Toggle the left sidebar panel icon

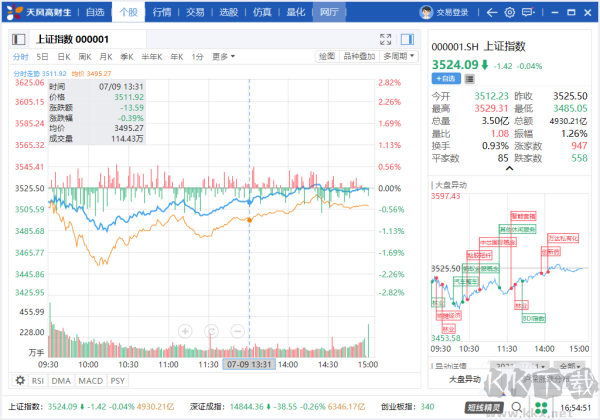pyautogui.click(x=18, y=39)
